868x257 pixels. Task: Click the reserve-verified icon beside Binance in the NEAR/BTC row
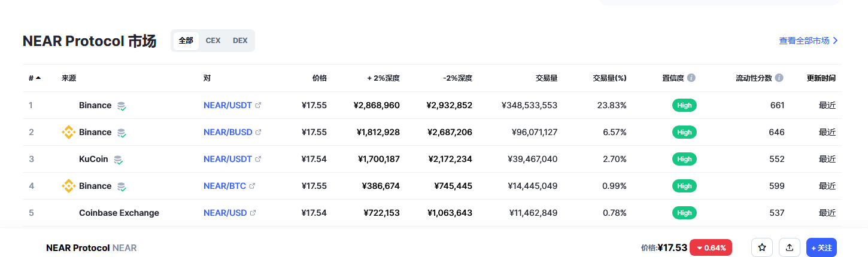click(x=122, y=186)
